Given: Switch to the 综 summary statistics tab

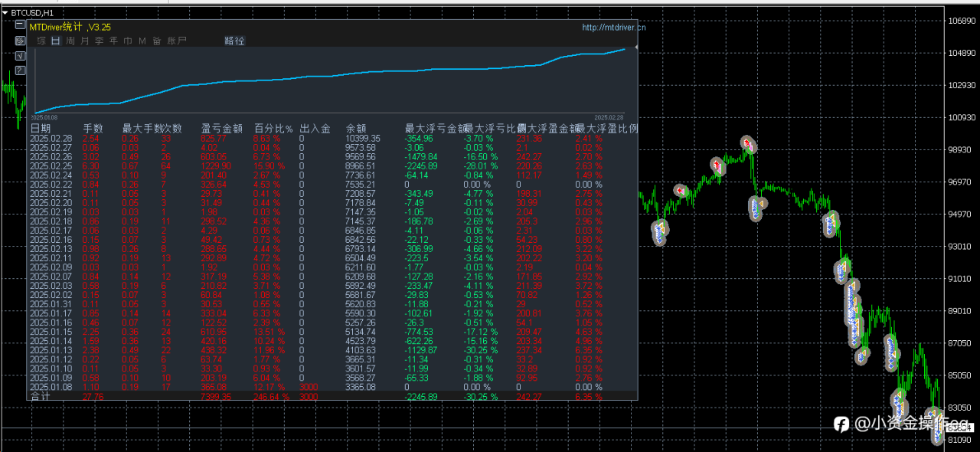Looking at the screenshot, I should click(41, 41).
